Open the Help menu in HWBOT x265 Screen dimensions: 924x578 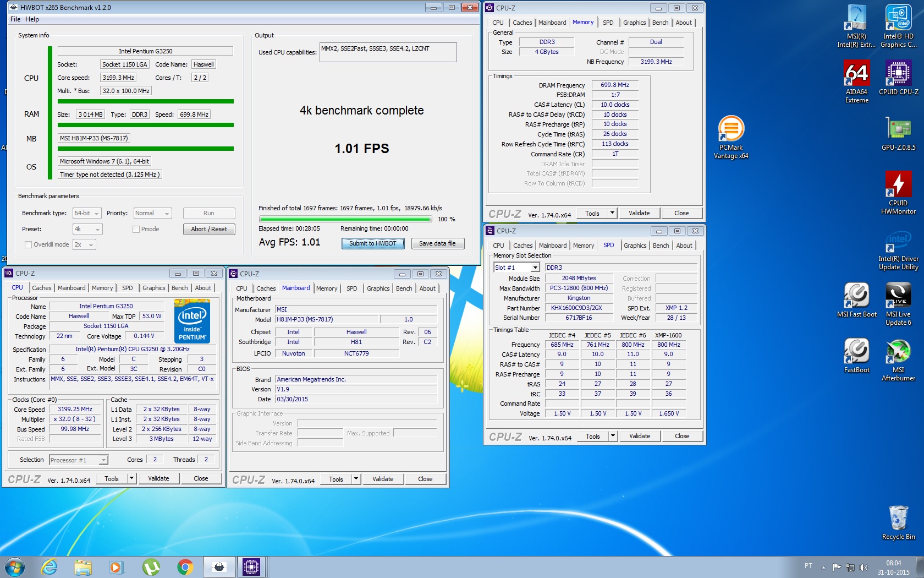click(x=32, y=19)
